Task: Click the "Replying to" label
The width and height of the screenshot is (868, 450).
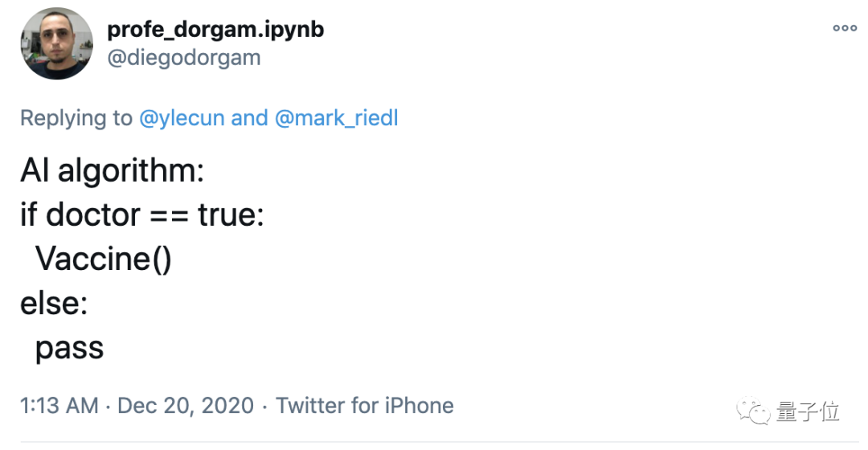Action: click(76, 118)
